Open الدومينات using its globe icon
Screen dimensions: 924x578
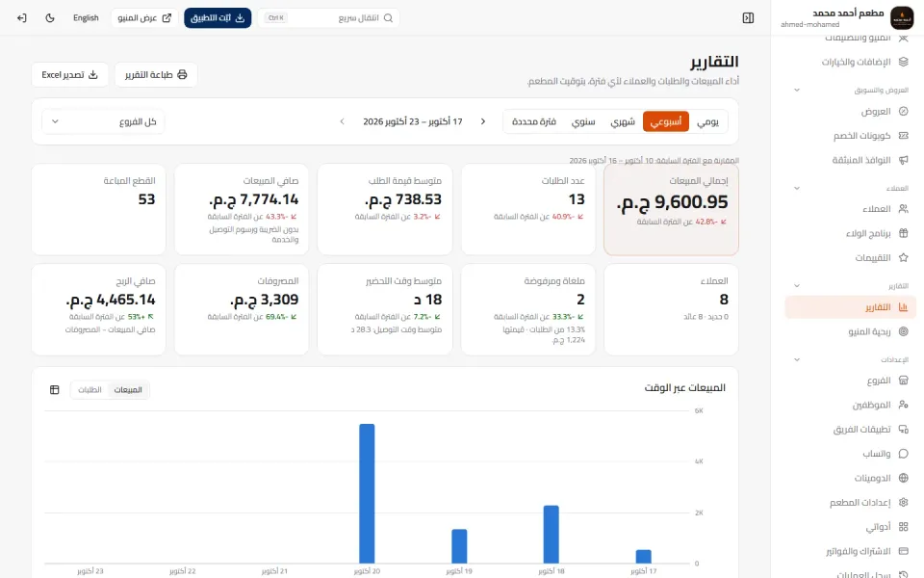coord(904,478)
